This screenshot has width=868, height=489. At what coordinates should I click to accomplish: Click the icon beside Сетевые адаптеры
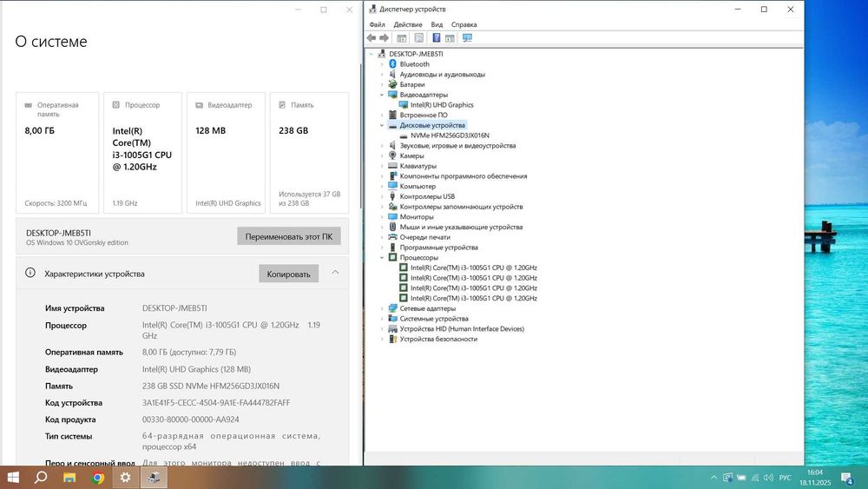click(392, 308)
